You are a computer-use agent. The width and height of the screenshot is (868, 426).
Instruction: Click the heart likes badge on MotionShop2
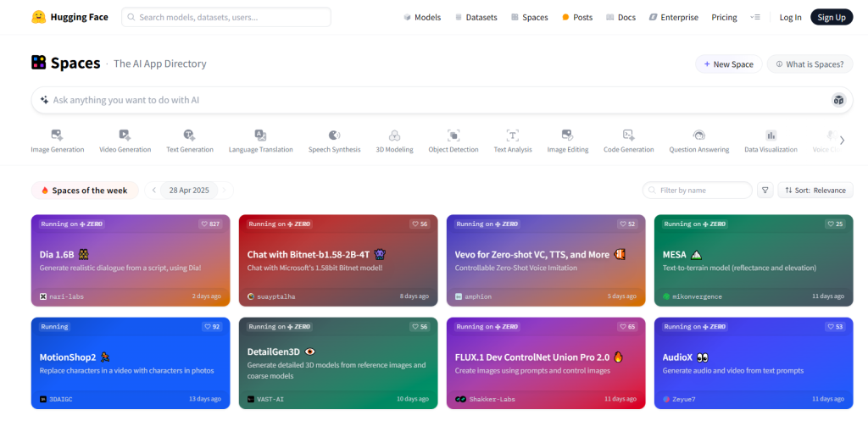(212, 326)
